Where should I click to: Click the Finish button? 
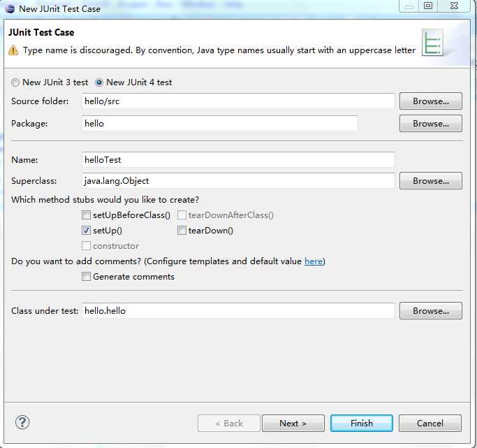tap(362, 423)
